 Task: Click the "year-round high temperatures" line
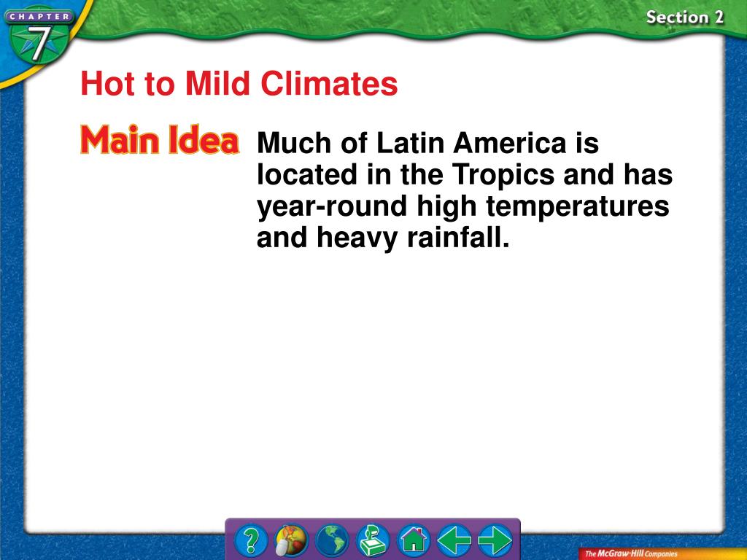463,206
